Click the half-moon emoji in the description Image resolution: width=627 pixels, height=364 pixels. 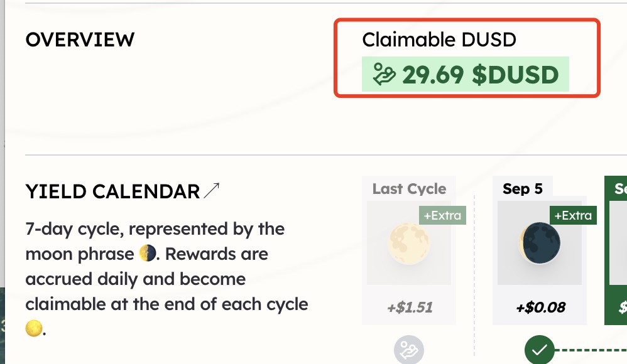point(147,254)
